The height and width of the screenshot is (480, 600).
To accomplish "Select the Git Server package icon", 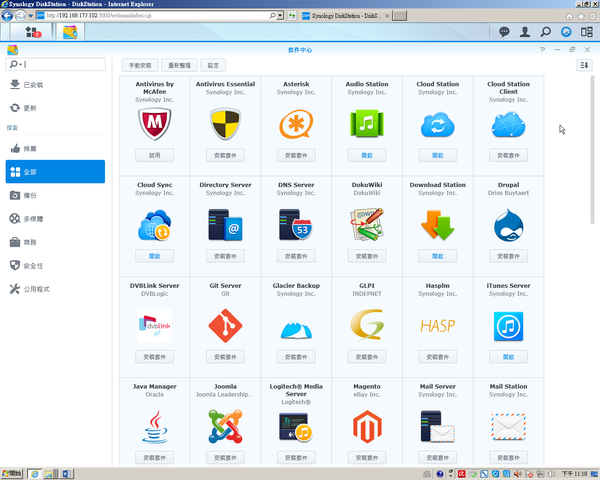I will tap(226, 325).
